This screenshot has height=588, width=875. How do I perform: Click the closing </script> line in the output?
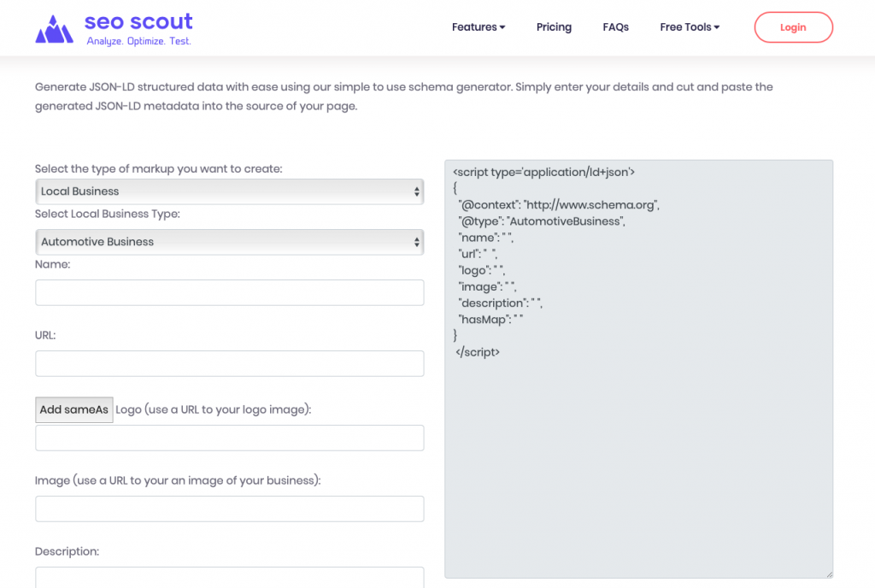click(x=478, y=352)
